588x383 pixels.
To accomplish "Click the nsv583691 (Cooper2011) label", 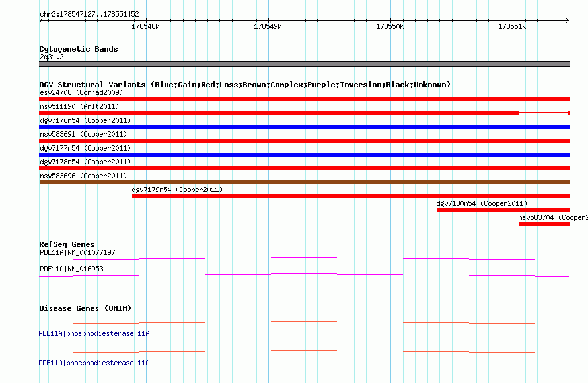I will (x=83, y=134).
